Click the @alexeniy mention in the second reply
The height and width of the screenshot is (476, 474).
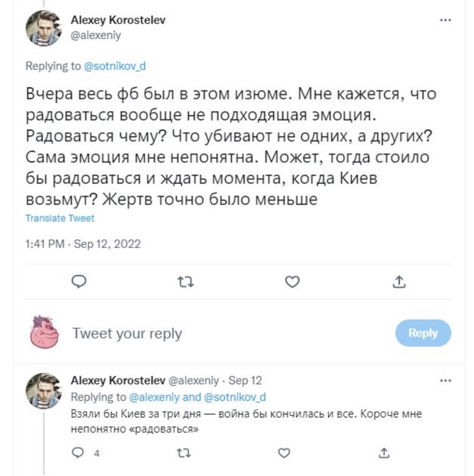(x=154, y=397)
